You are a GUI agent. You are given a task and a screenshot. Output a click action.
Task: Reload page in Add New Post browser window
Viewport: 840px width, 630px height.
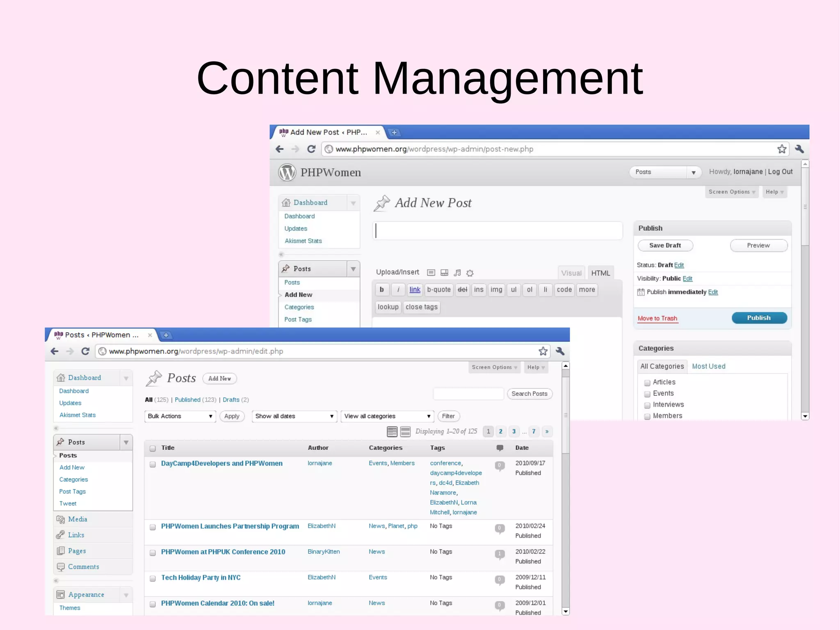pyautogui.click(x=311, y=149)
